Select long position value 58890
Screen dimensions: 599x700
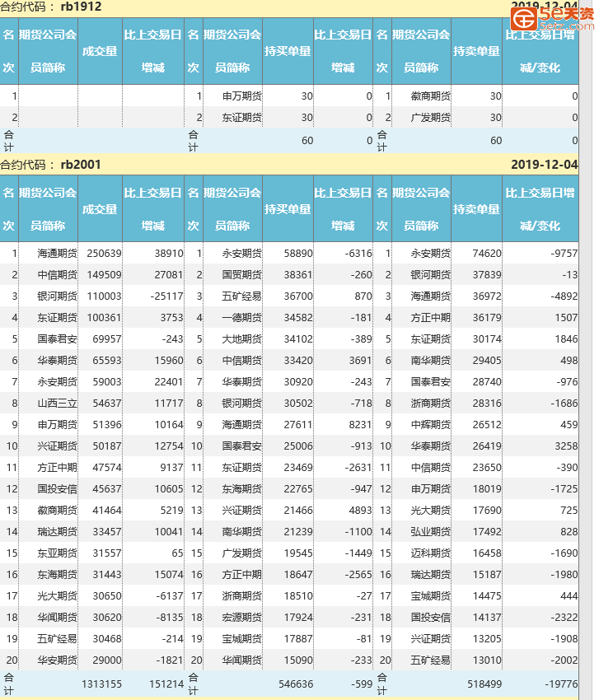tap(298, 254)
